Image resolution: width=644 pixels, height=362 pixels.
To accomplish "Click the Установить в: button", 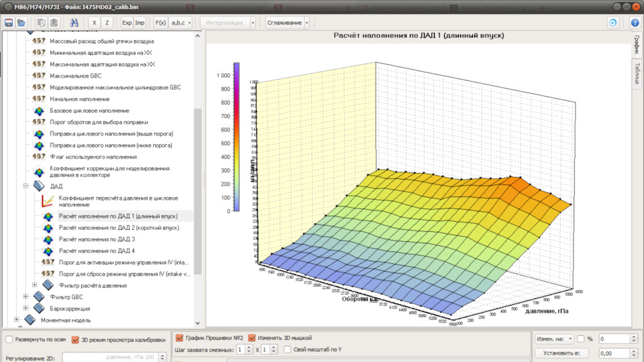I will 561,353.
